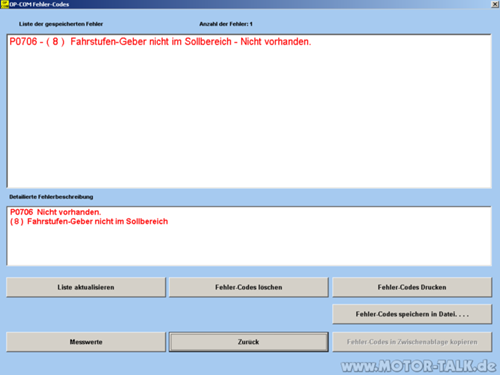500x375 pixels.
Task: Click Fehler-Codes Drucken button
Action: [x=412, y=287]
